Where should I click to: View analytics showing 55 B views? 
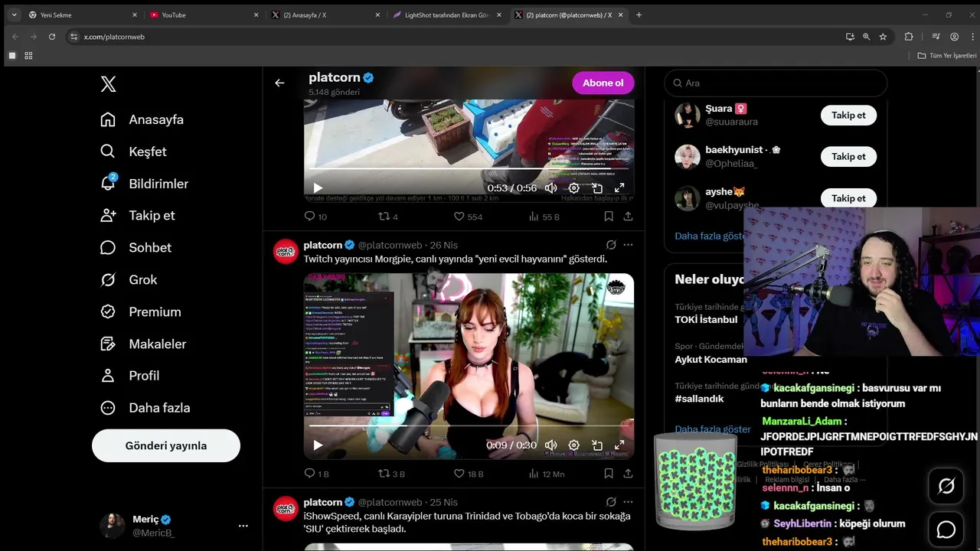pyautogui.click(x=544, y=217)
